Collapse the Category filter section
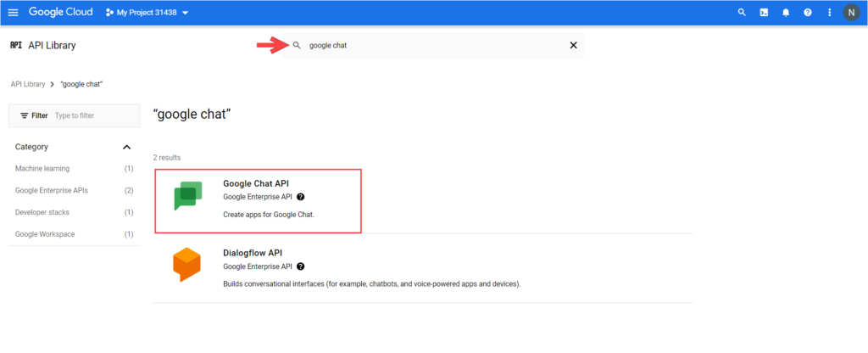 pos(127,147)
